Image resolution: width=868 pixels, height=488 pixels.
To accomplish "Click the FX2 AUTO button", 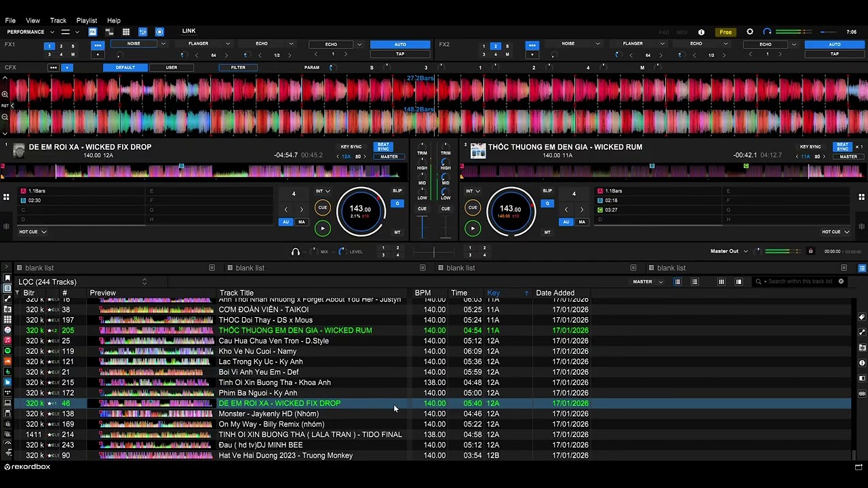I will tap(835, 45).
